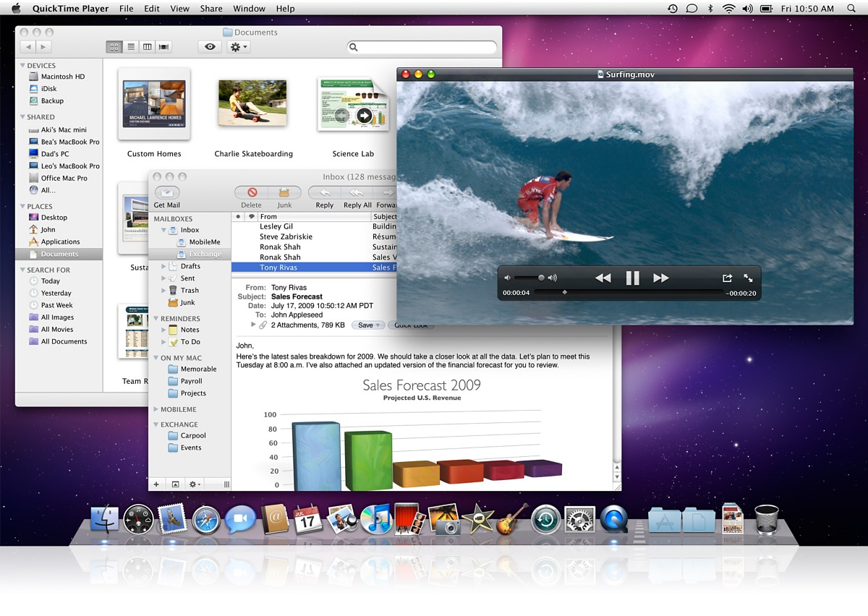868x616 pixels.
Task: Open the Custom Homes document thumbnail
Action: tap(154, 104)
